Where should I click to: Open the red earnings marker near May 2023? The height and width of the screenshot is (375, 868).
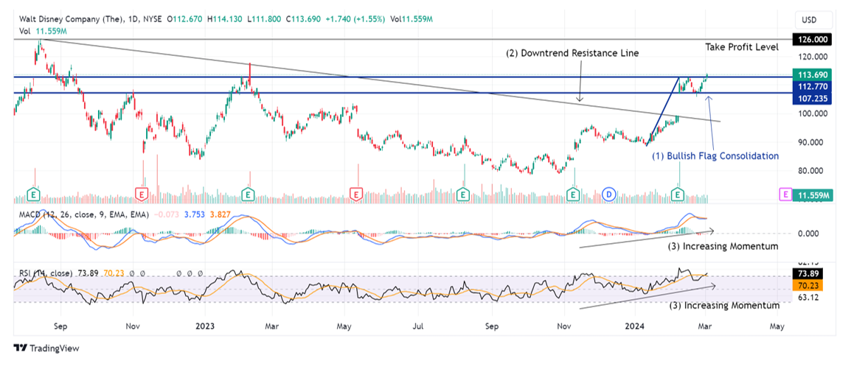tap(356, 194)
